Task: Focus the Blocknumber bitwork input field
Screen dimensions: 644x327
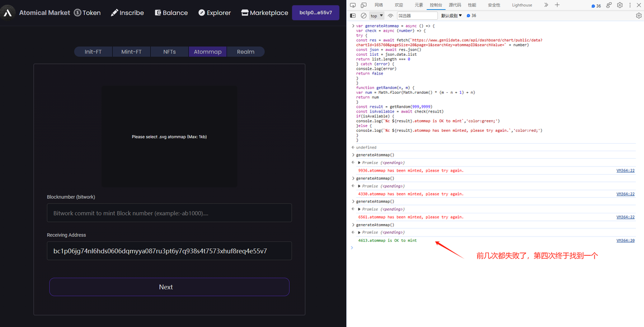Action: pos(170,213)
